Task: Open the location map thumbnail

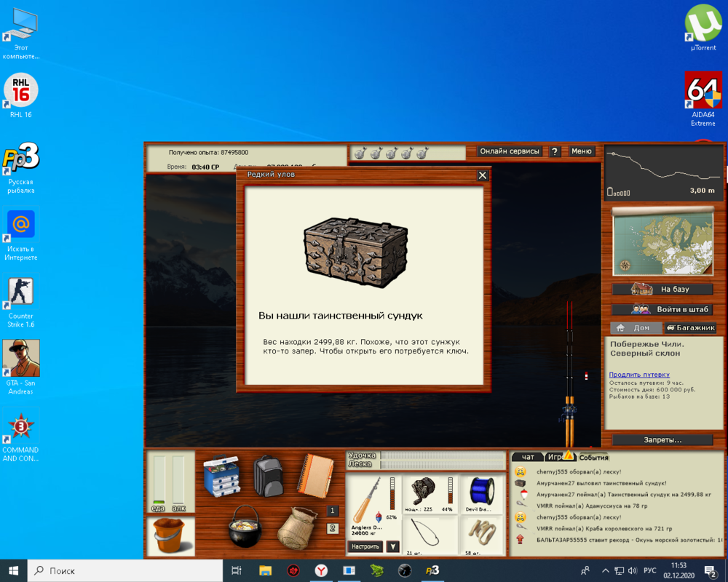Action: click(662, 242)
